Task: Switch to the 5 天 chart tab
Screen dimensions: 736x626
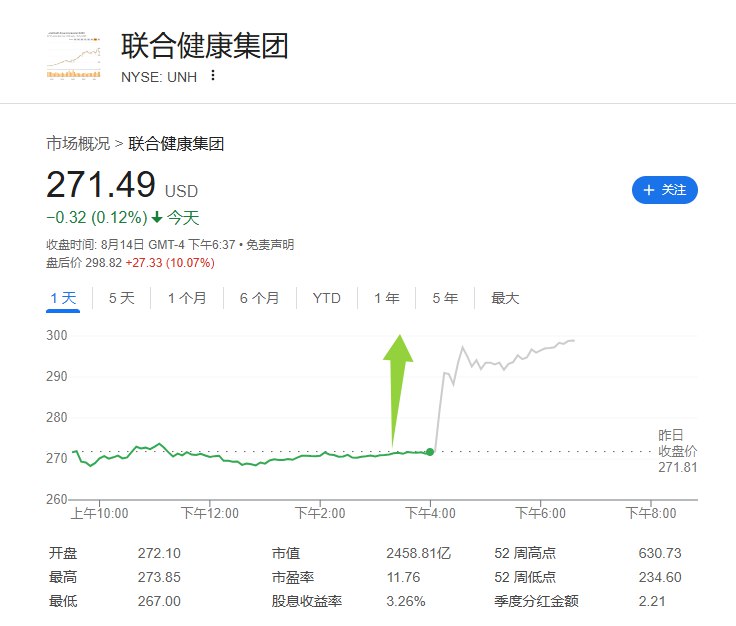Action: click(x=121, y=298)
